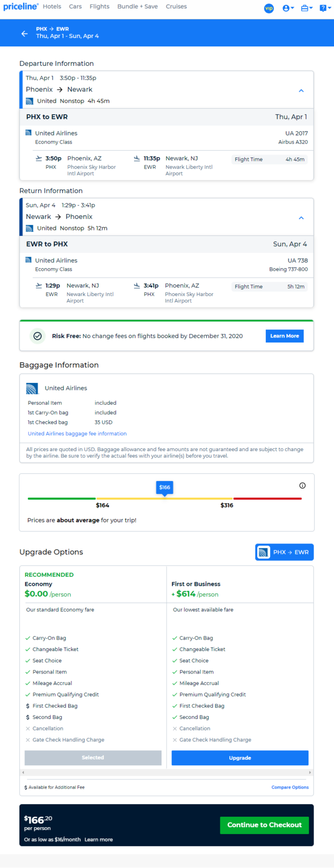Image resolution: width=334 pixels, height=868 pixels.
Task: Open the Priceline home logo
Action: click(20, 6)
